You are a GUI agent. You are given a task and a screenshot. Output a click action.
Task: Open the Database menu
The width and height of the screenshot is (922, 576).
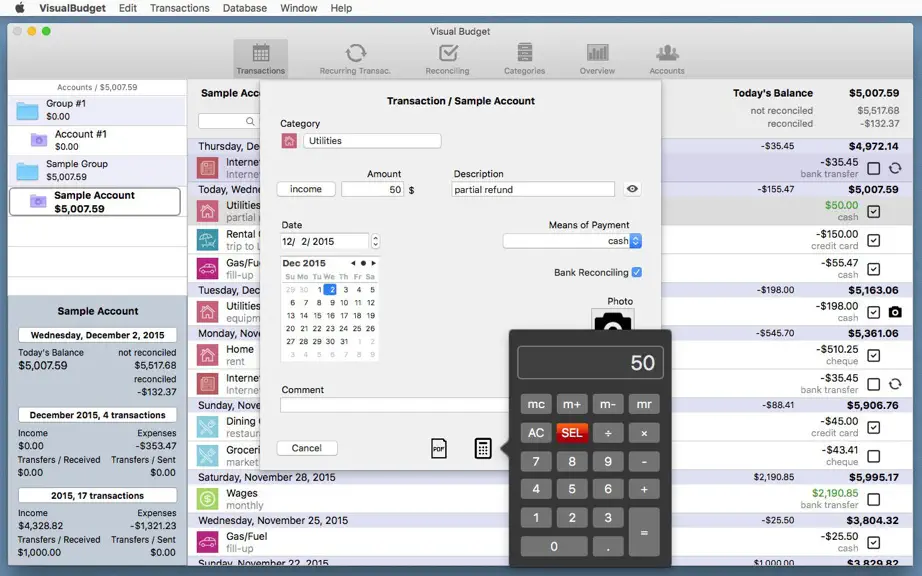[245, 8]
